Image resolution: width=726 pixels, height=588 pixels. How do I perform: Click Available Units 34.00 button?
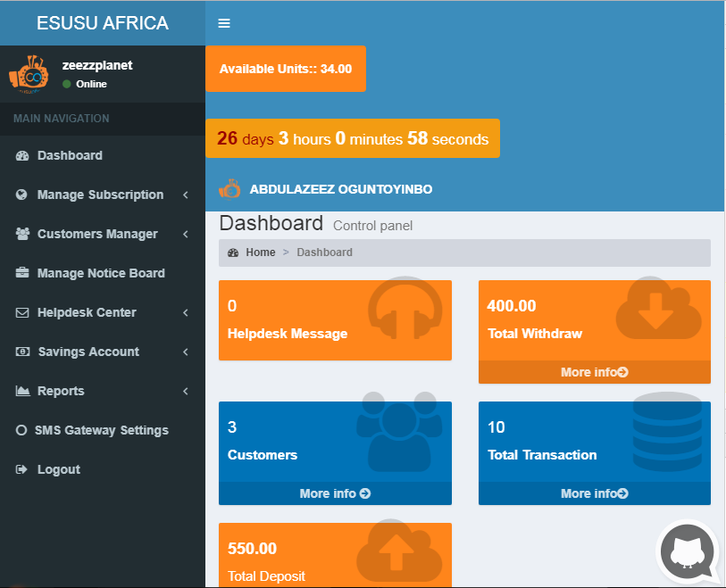click(286, 69)
